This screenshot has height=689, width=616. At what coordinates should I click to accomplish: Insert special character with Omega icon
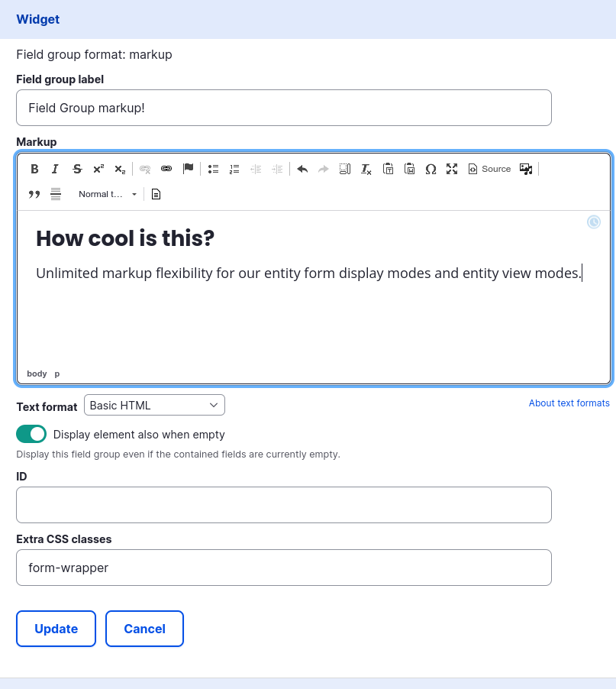pos(431,169)
